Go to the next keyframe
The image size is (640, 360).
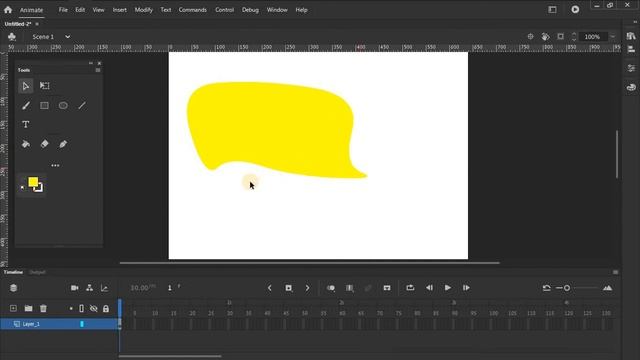(307, 288)
